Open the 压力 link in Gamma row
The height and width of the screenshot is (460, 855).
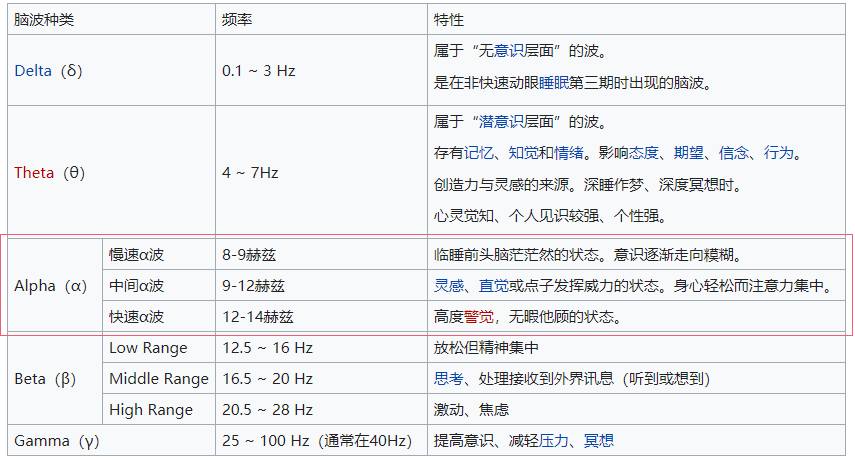pos(553,441)
